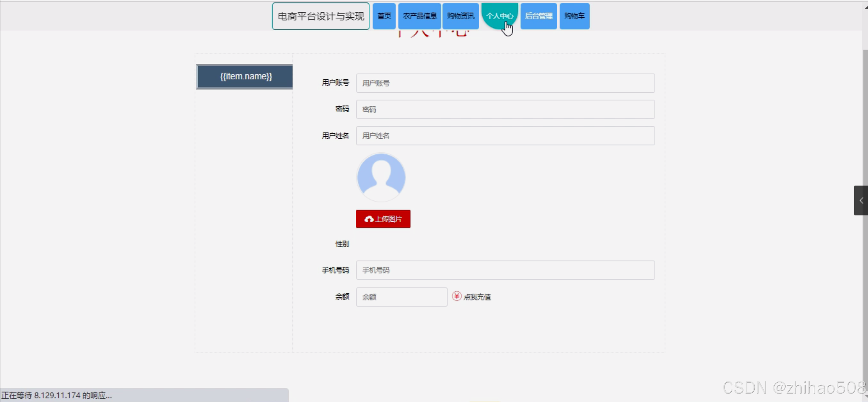Expand the collapsed right side panel arrow
This screenshot has width=868, height=402.
click(861, 200)
